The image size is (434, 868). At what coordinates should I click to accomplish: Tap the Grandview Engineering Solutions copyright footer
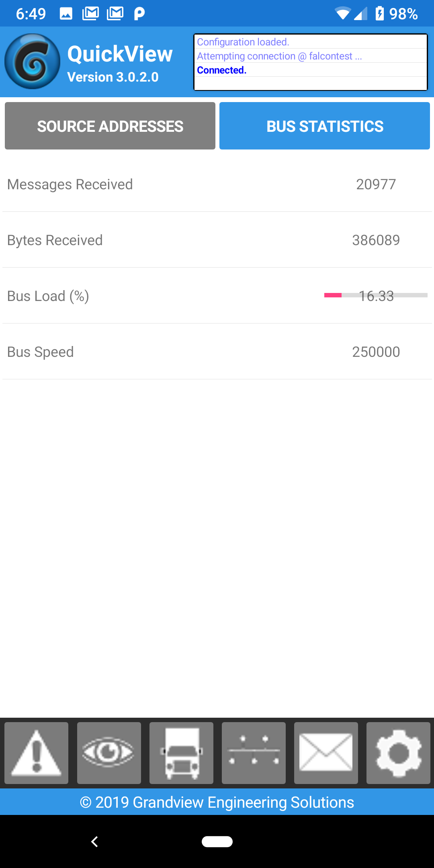click(x=217, y=802)
